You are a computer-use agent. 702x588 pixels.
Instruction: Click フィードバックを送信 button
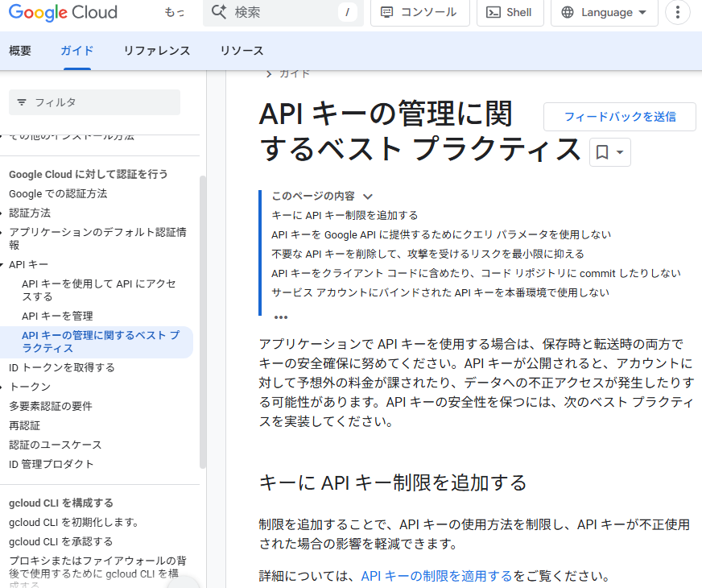tap(620, 117)
